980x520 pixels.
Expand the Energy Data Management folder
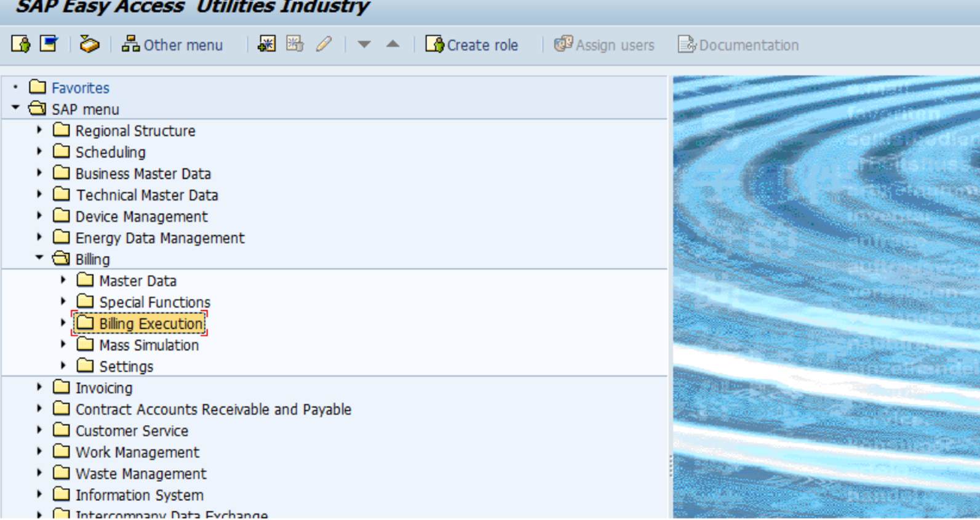[39, 237]
